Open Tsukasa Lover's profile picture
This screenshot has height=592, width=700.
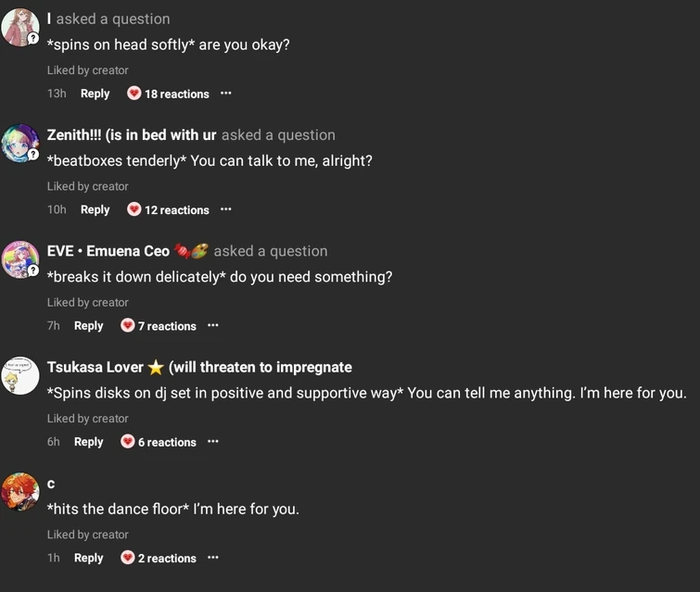click(20, 375)
